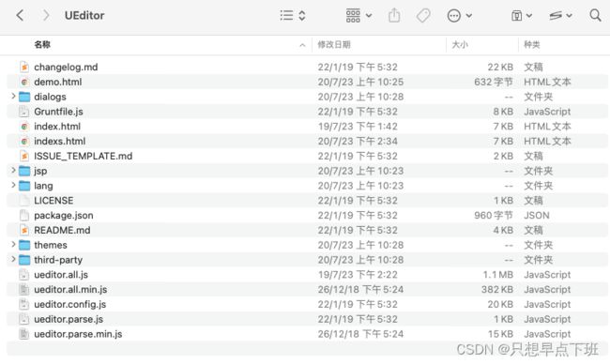Select the demo.html file
The width and height of the screenshot is (610, 364).
click(307, 82)
